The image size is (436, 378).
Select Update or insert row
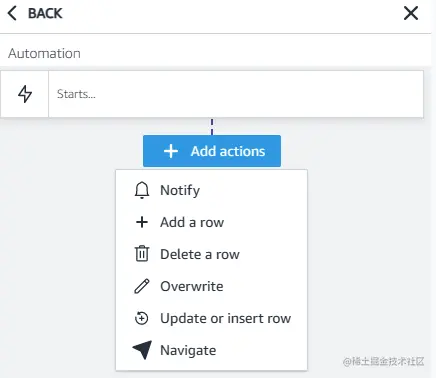click(x=226, y=318)
